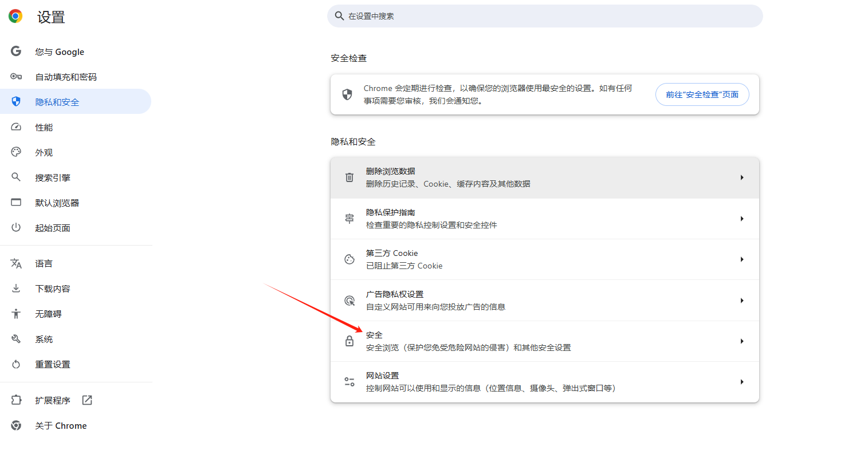
Task: Click the 安全 row title text
Action: tap(374, 335)
